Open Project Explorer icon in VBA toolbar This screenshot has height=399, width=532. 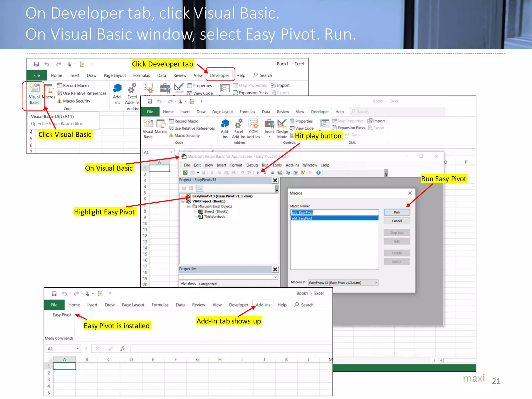288,173
